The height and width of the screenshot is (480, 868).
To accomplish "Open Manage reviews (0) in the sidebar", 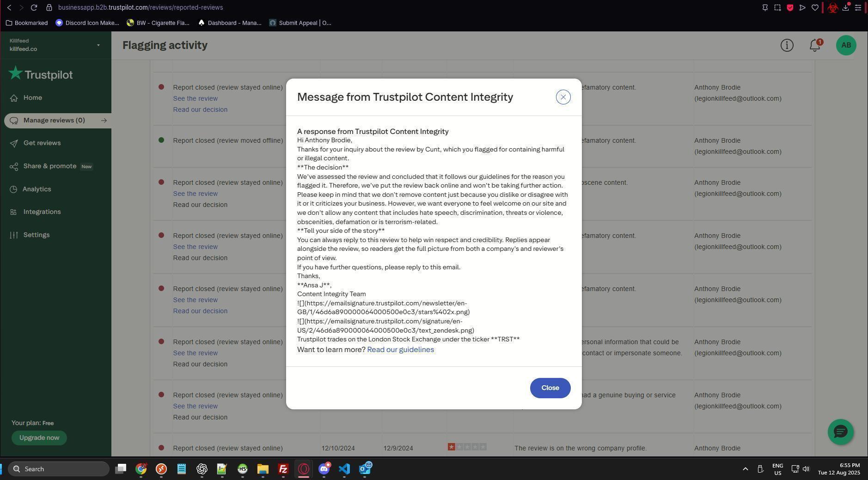I will coord(54,121).
